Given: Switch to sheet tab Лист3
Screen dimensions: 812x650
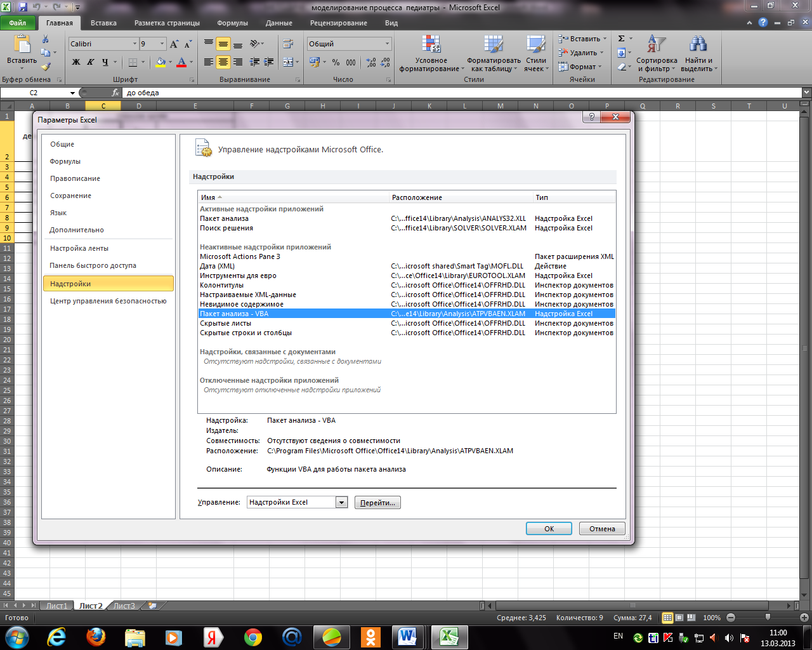Looking at the screenshot, I should pyautogui.click(x=124, y=606).
